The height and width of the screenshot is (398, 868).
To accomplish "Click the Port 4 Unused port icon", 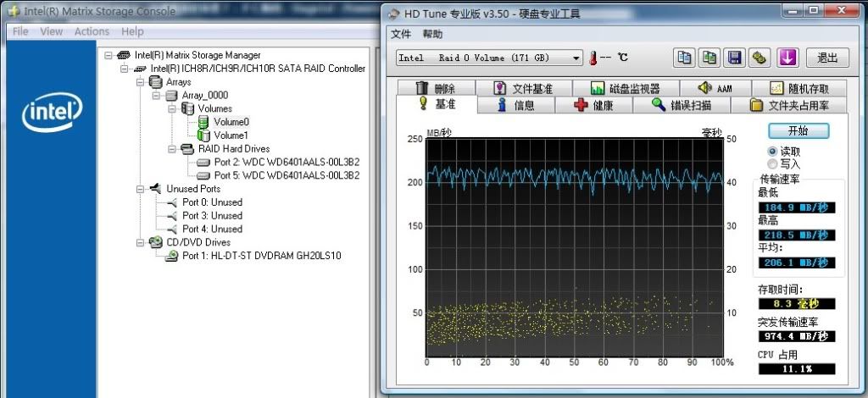I will coord(172,229).
